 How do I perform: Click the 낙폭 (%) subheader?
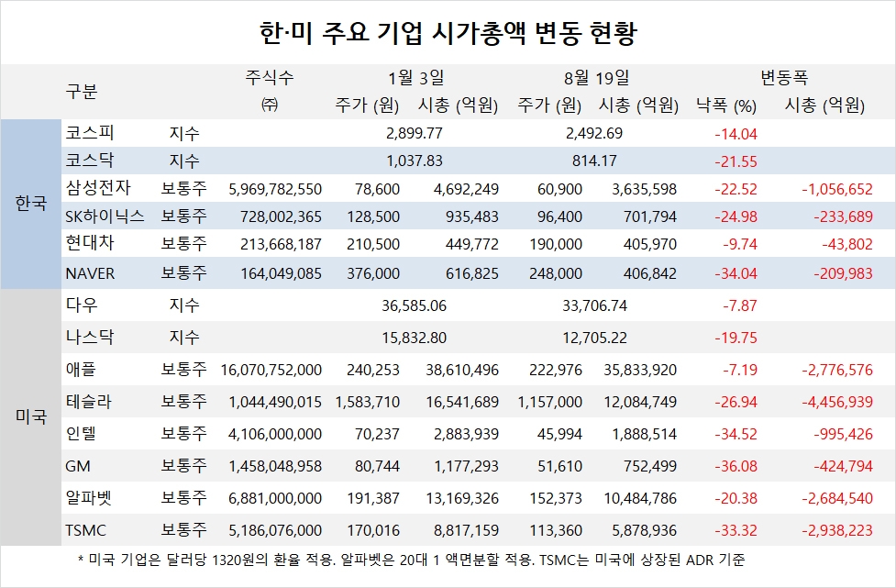[x=725, y=105]
